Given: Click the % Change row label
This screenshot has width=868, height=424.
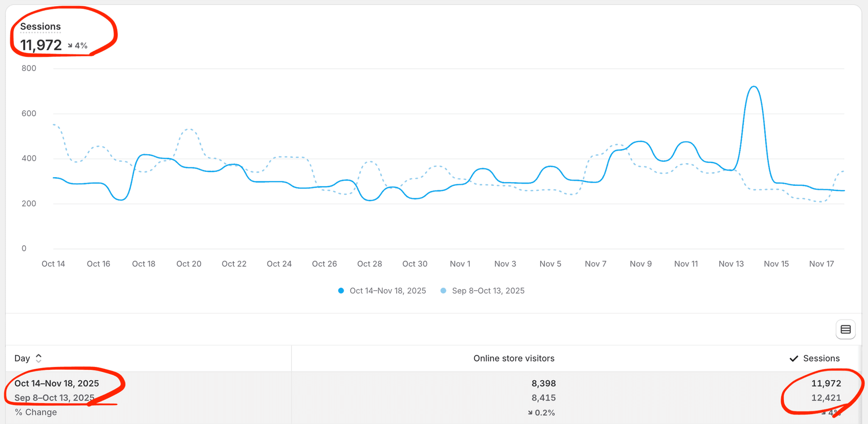Looking at the screenshot, I should (x=35, y=412).
